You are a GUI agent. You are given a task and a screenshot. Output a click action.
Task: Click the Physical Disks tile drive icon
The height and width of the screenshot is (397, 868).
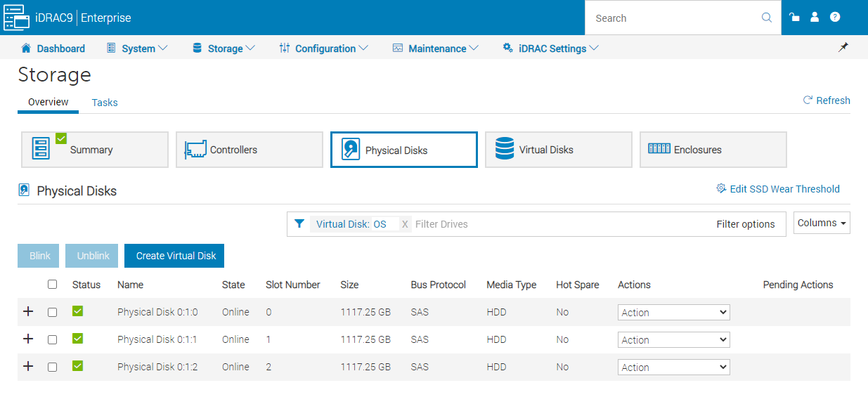click(351, 150)
